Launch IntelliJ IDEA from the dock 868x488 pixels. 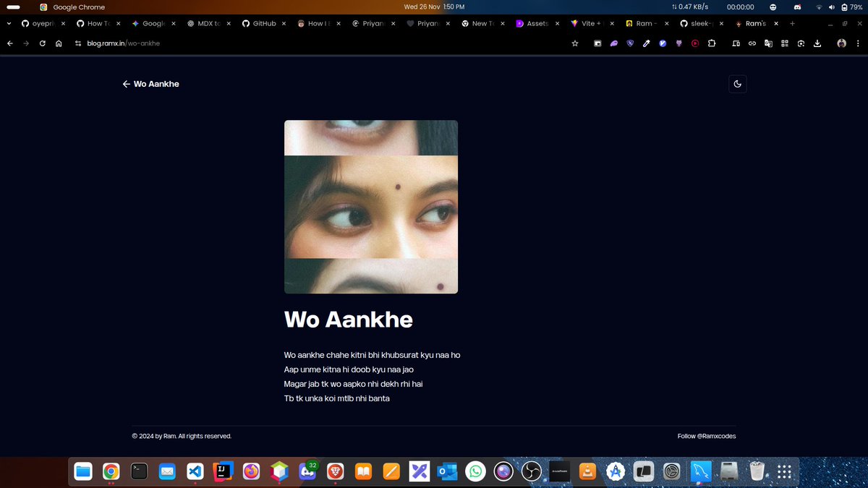tap(223, 472)
